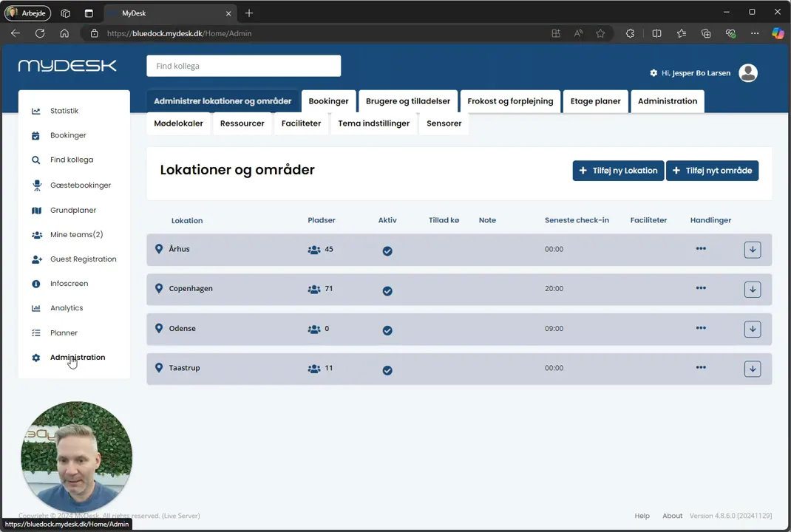Click Tilføj ny Lokation button

pos(618,171)
